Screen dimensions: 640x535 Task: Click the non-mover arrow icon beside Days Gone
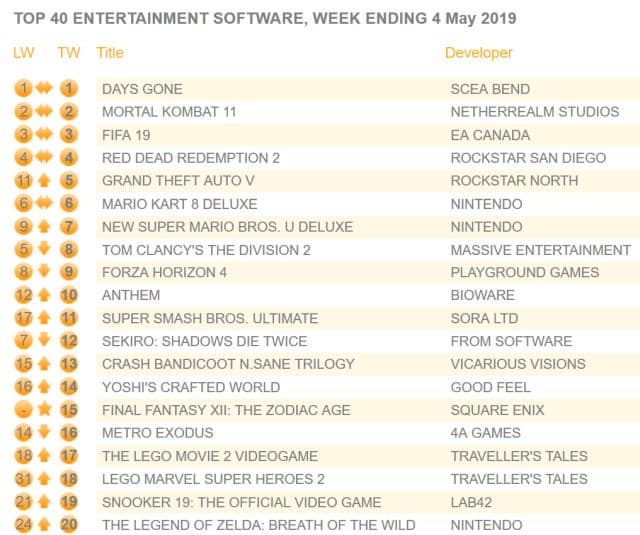(x=46, y=89)
